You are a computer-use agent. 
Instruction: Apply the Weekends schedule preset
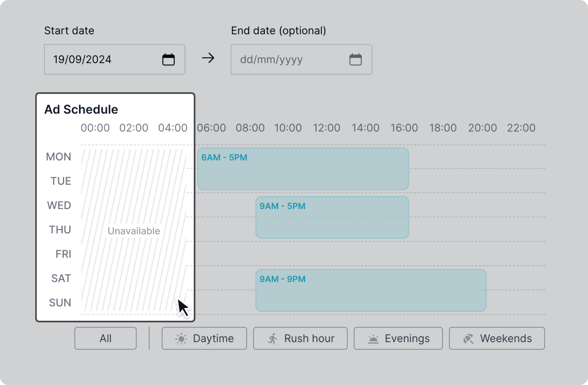497,338
